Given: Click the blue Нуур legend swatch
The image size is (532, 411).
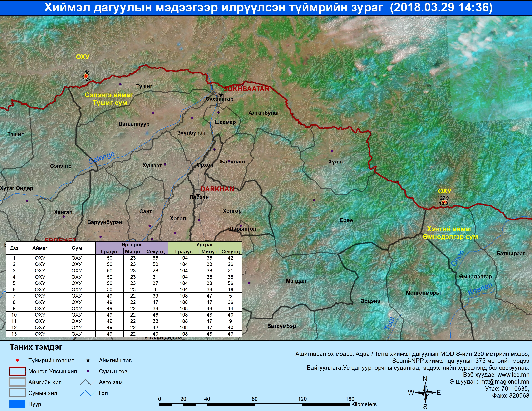Looking at the screenshot, I should [x=17, y=404].
